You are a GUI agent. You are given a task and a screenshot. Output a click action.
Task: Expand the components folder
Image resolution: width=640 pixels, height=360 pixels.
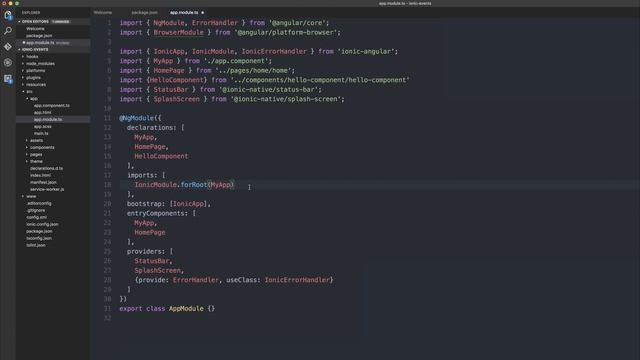(42, 147)
